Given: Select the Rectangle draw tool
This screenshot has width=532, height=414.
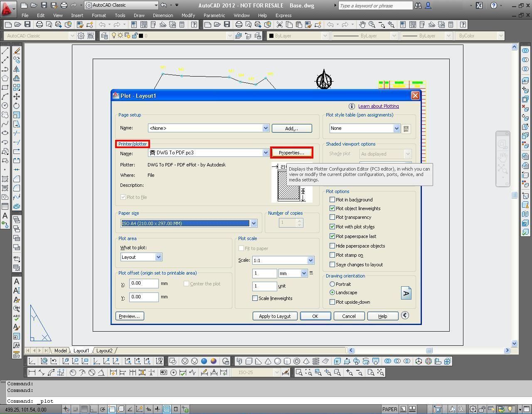Looking at the screenshot, I should pyautogui.click(x=5, y=87).
